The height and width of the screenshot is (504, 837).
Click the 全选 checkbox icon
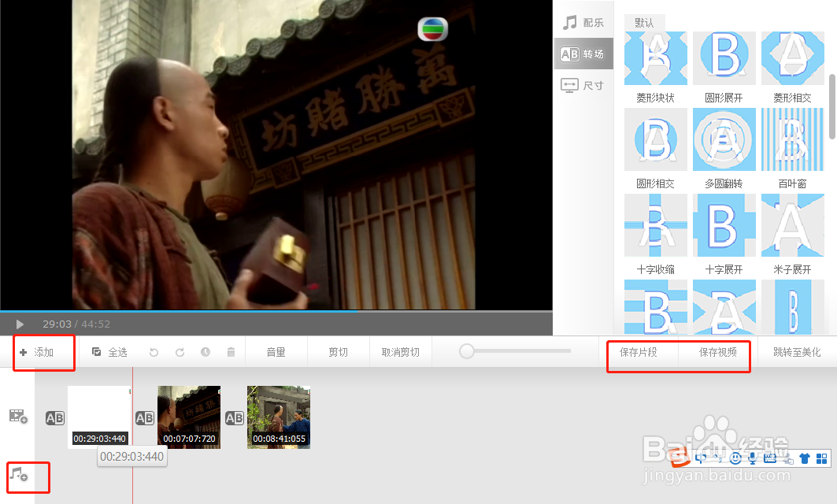97,352
